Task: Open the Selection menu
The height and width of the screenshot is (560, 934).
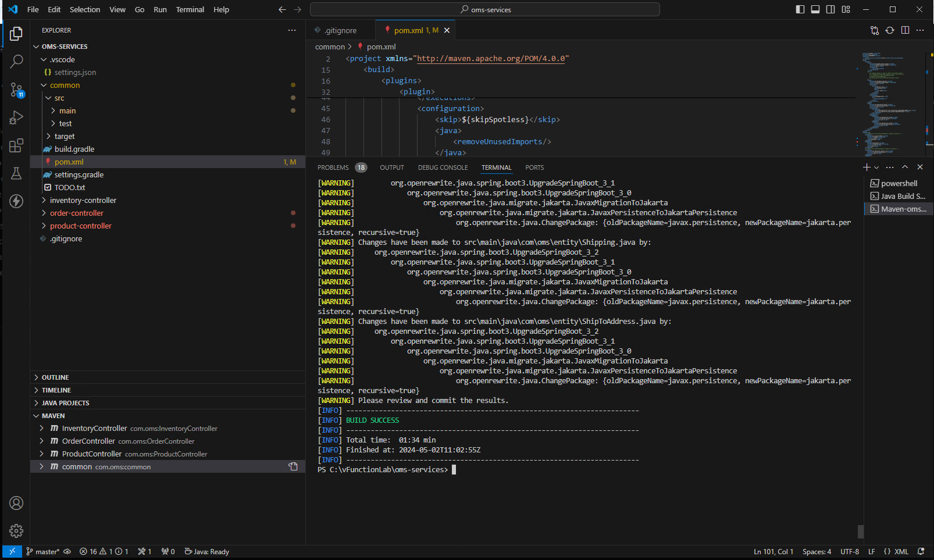Action: [x=85, y=9]
